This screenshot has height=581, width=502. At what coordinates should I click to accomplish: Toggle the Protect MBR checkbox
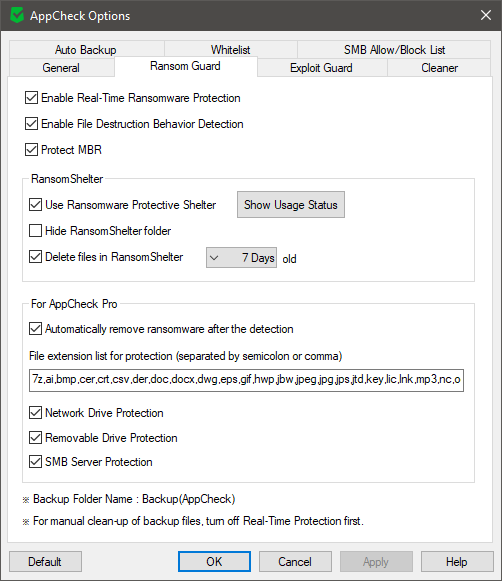pyautogui.click(x=31, y=150)
